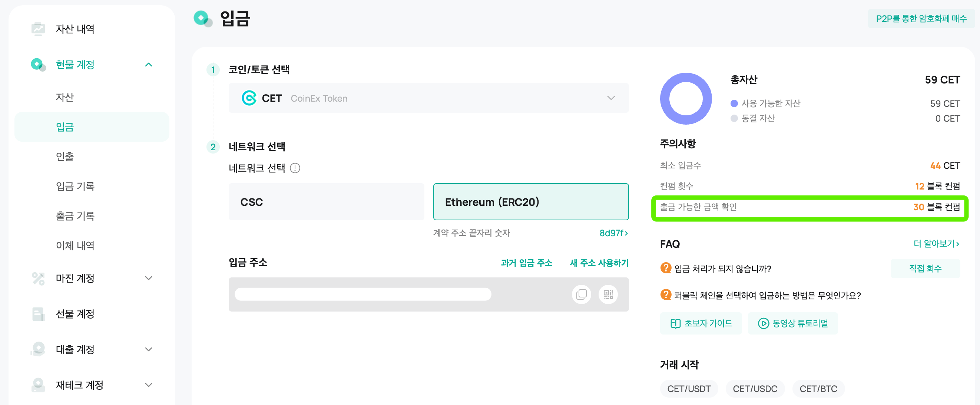The height and width of the screenshot is (405, 980).
Task: Select the Ethereum (ERC20) network option
Action: (x=531, y=202)
